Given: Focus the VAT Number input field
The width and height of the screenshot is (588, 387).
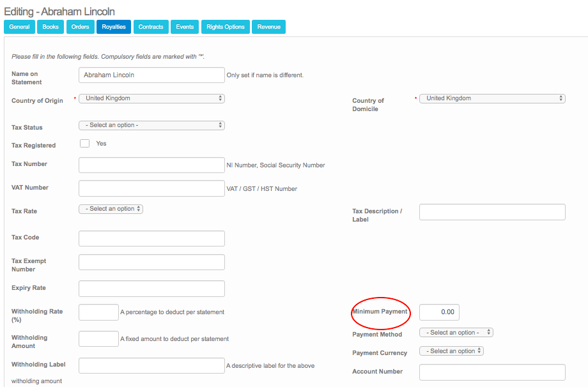Looking at the screenshot, I should [151, 188].
